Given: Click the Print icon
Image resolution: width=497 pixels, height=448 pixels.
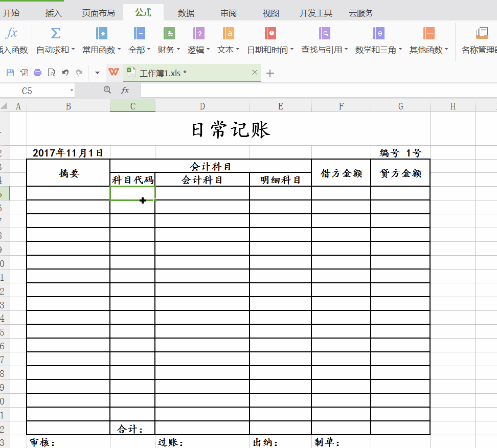Looking at the screenshot, I should point(37,73).
